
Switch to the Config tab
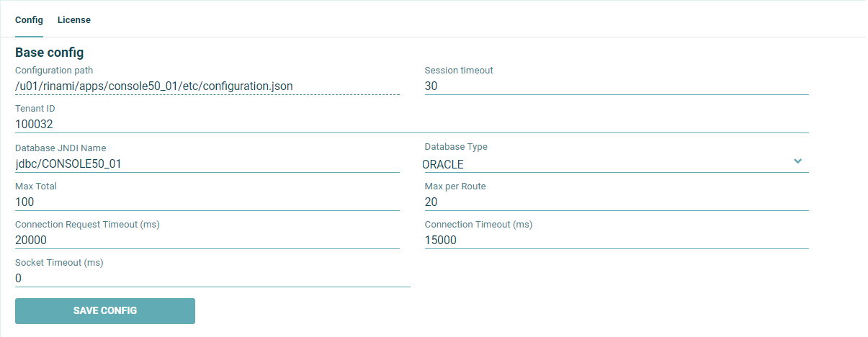pyautogui.click(x=29, y=20)
